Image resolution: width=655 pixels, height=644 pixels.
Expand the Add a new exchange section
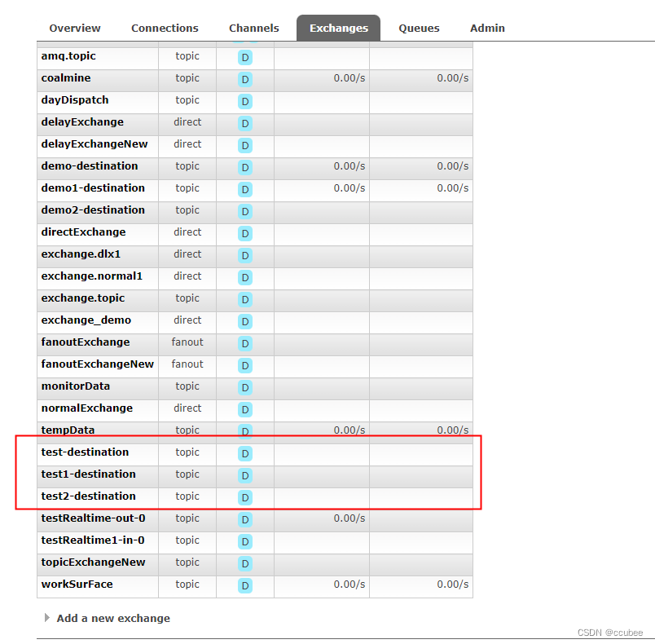pyautogui.click(x=113, y=618)
